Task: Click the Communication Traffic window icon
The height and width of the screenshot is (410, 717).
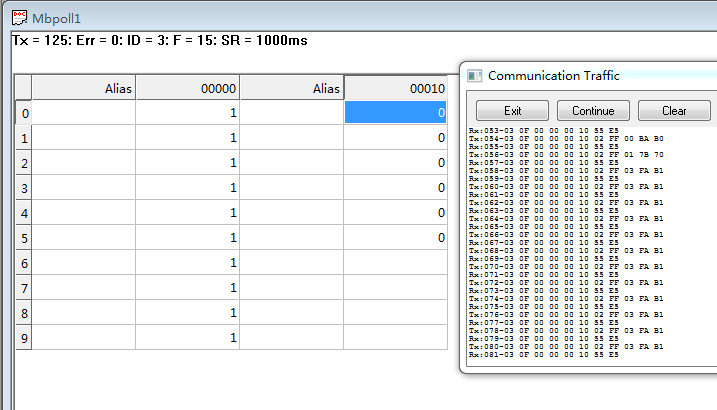Action: (475, 76)
